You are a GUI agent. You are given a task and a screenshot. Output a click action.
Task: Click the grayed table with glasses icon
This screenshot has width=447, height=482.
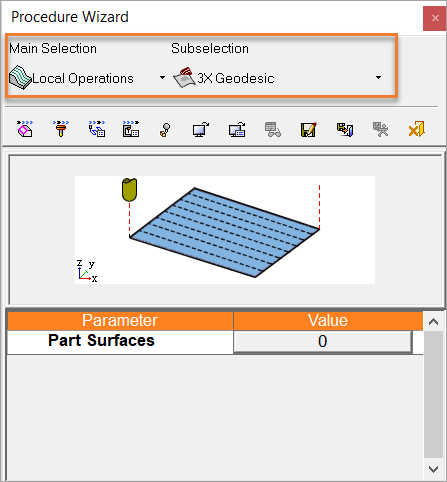pyautogui.click(x=273, y=129)
